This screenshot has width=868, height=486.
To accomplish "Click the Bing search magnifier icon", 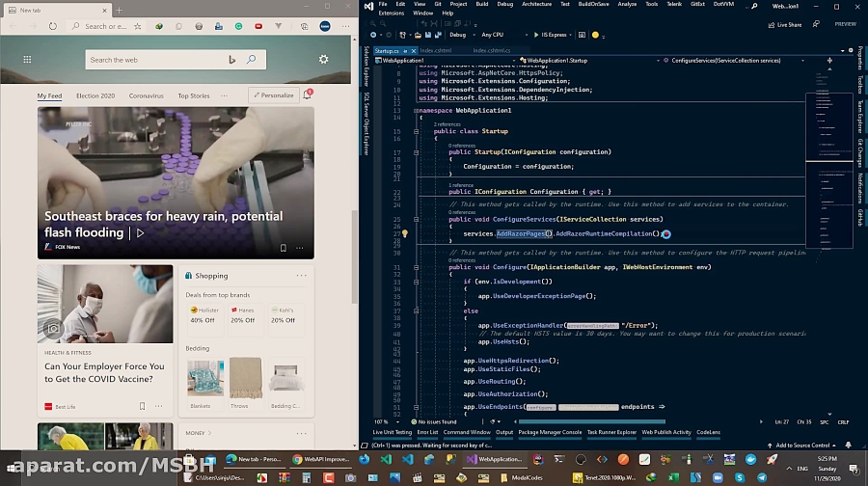I will (252, 59).
